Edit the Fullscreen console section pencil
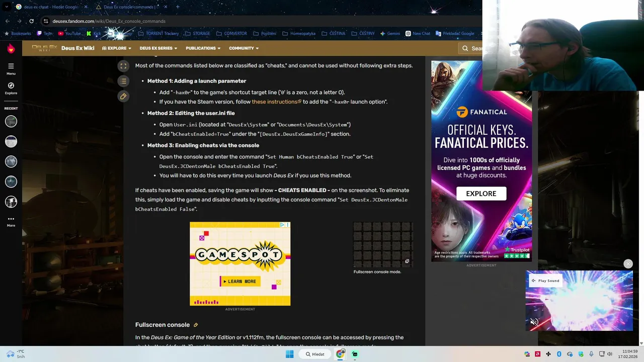Screen dimensions: 644x362 tap(196, 325)
